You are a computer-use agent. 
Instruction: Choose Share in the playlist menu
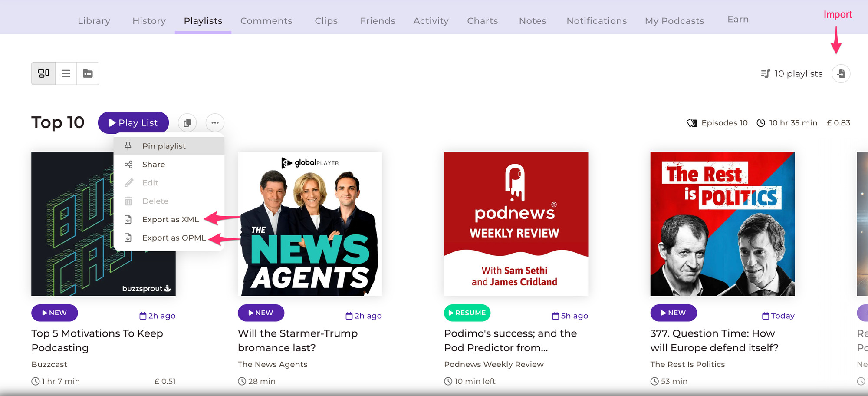tap(169, 165)
